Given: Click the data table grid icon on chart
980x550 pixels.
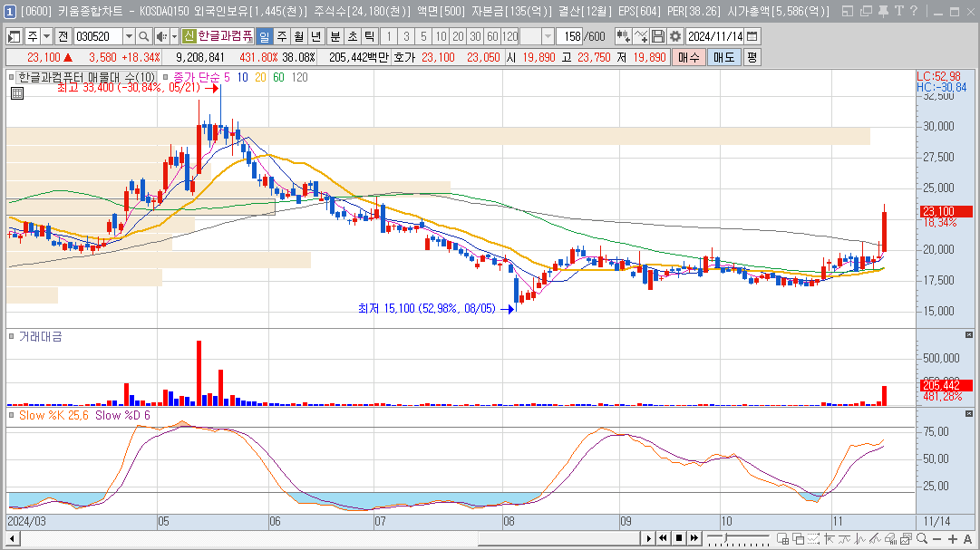Looking at the screenshot, I should pos(17,93).
